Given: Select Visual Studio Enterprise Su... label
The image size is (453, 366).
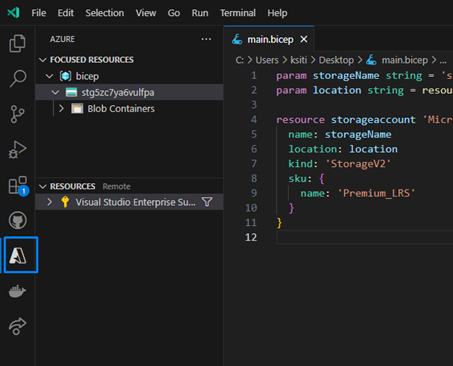Looking at the screenshot, I should (x=135, y=202).
